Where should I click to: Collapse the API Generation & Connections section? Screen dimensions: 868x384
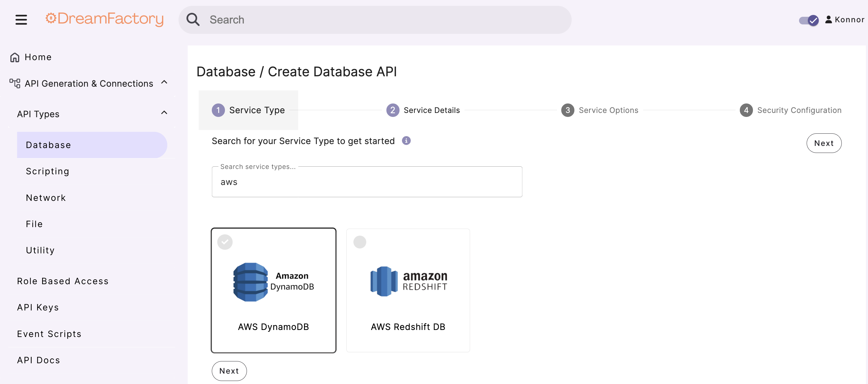[164, 82]
